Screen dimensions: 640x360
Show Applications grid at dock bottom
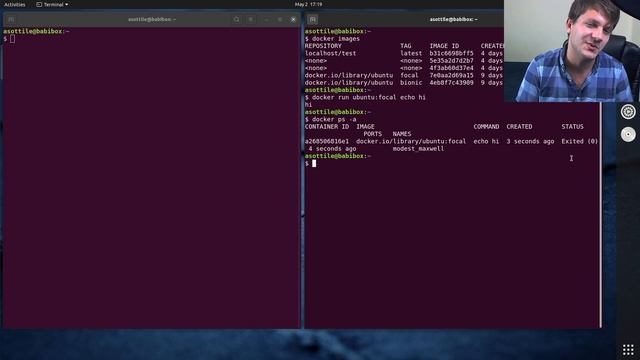(x=628, y=349)
